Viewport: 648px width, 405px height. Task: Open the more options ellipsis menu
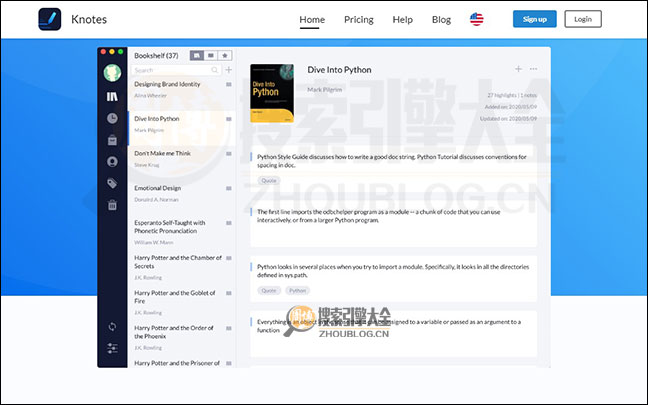point(534,69)
